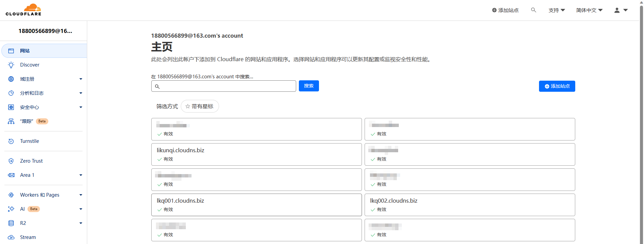The image size is (644, 244).
Task: Open the 支持 support dropdown
Action: coord(556,10)
